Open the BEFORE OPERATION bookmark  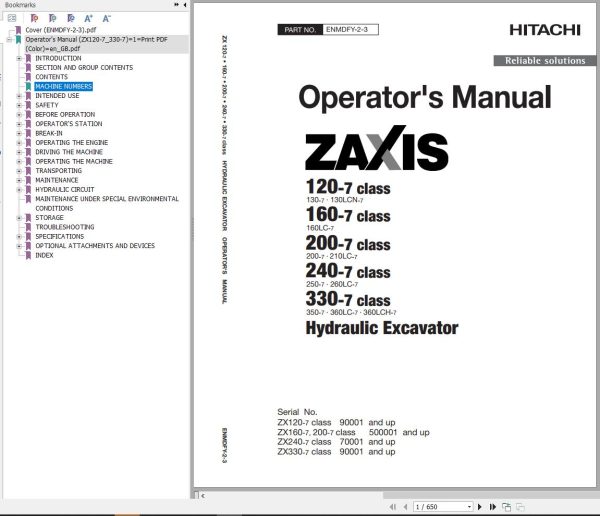tap(65, 114)
